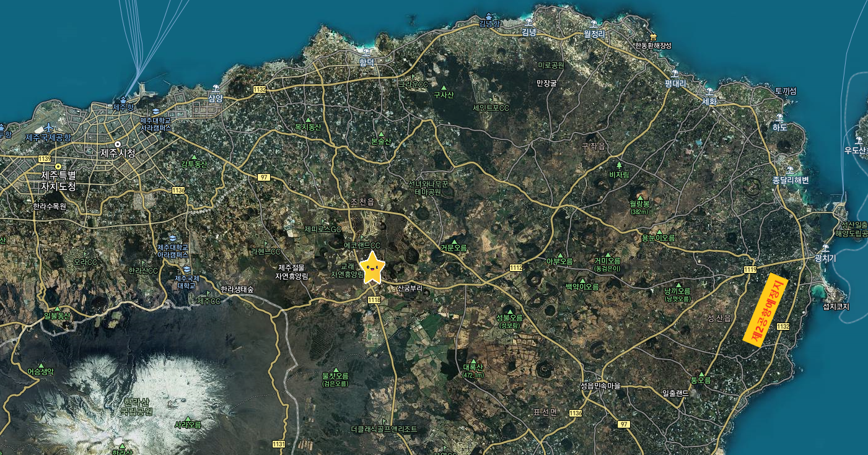
Task: Select the 한라생태숲 label
Action: 237,289
